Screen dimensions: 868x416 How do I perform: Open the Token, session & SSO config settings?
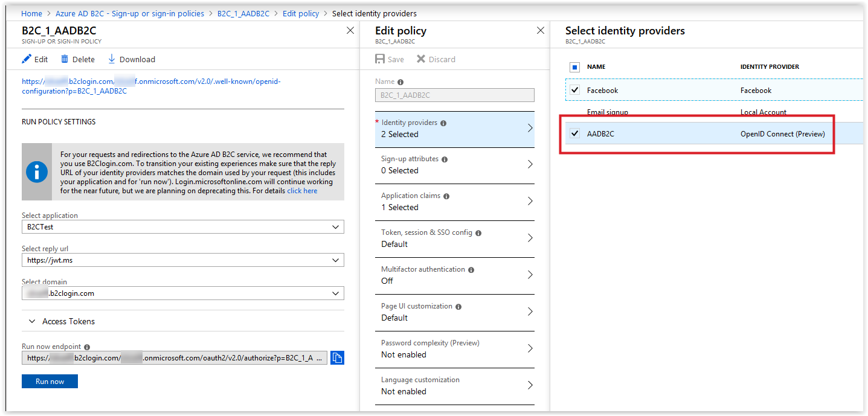point(455,238)
